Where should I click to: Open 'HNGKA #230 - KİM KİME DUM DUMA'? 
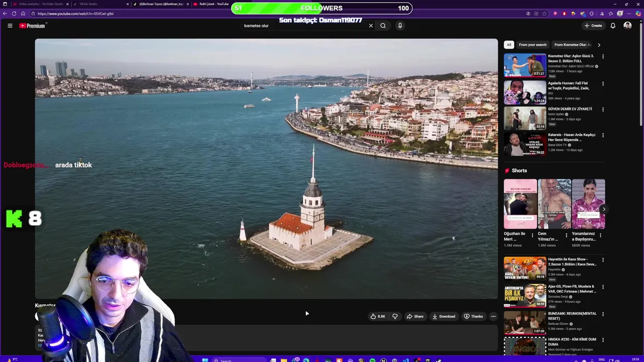click(x=572, y=342)
